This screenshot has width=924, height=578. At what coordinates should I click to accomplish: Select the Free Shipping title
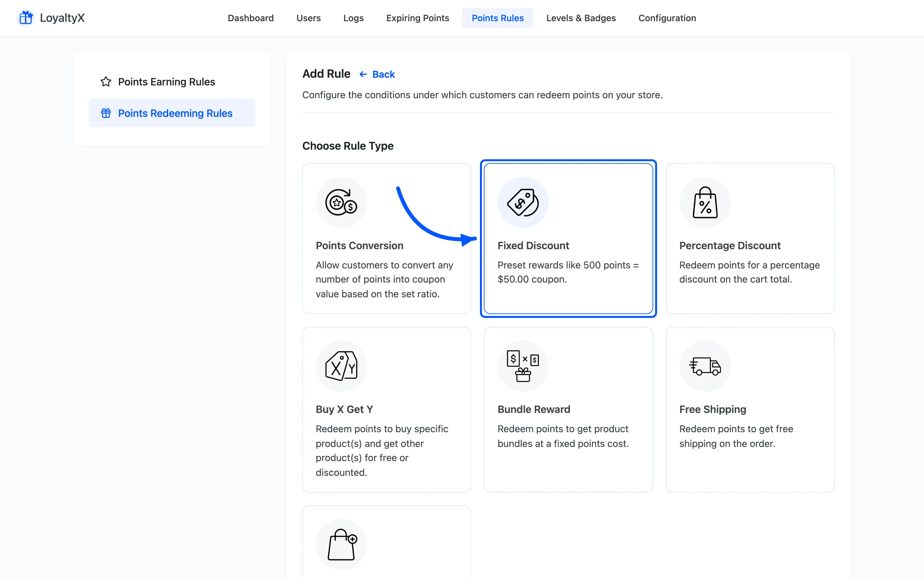point(713,409)
